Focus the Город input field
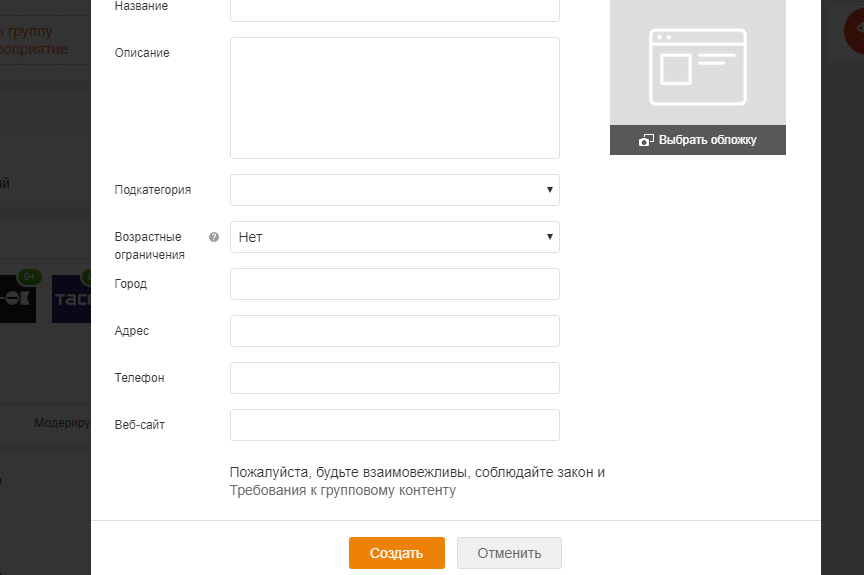Image resolution: width=864 pixels, height=575 pixels. tap(394, 284)
